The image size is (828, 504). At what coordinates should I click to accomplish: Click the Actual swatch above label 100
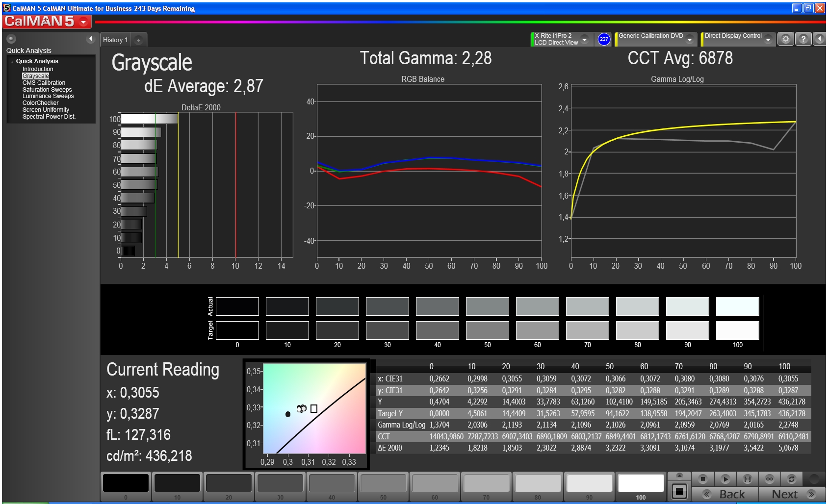coord(738,306)
